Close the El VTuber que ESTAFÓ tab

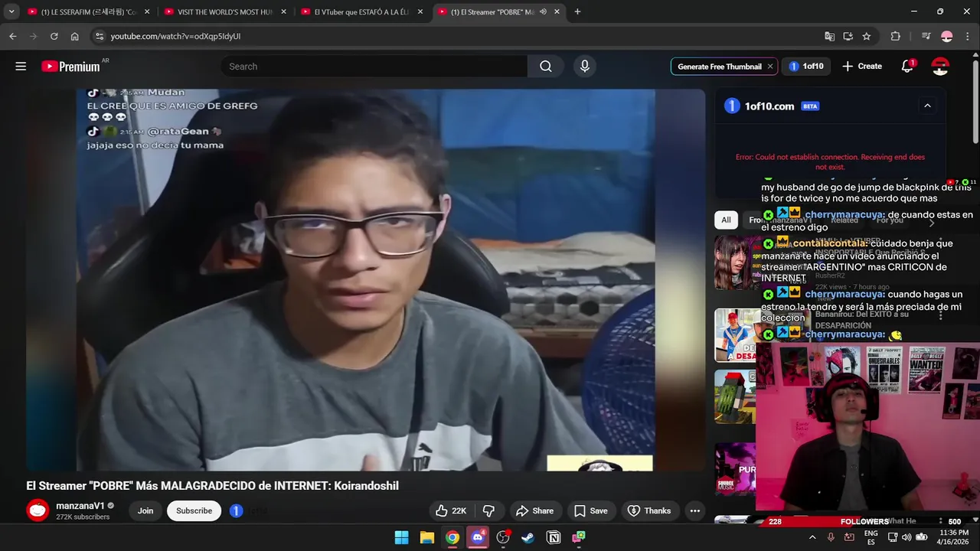click(x=420, y=11)
